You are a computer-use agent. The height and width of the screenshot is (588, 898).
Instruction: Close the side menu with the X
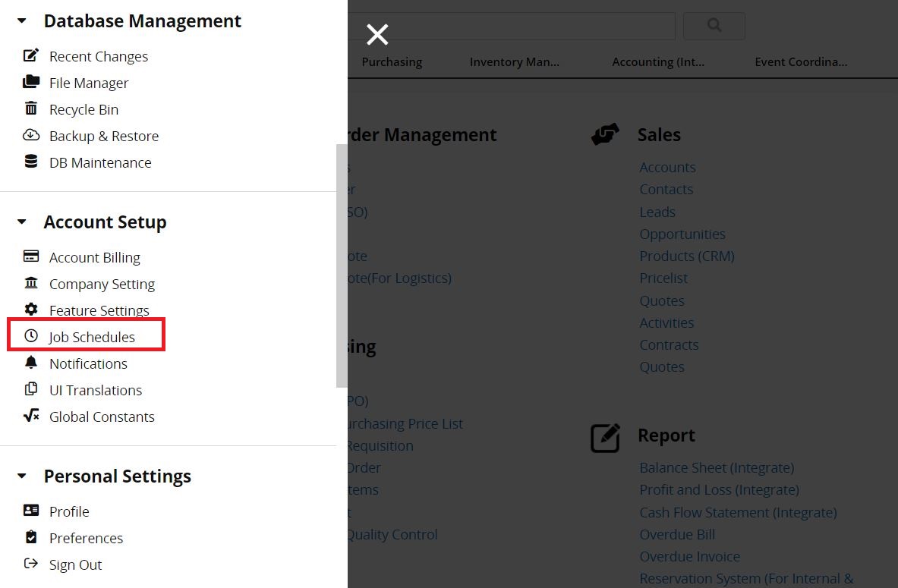377,34
